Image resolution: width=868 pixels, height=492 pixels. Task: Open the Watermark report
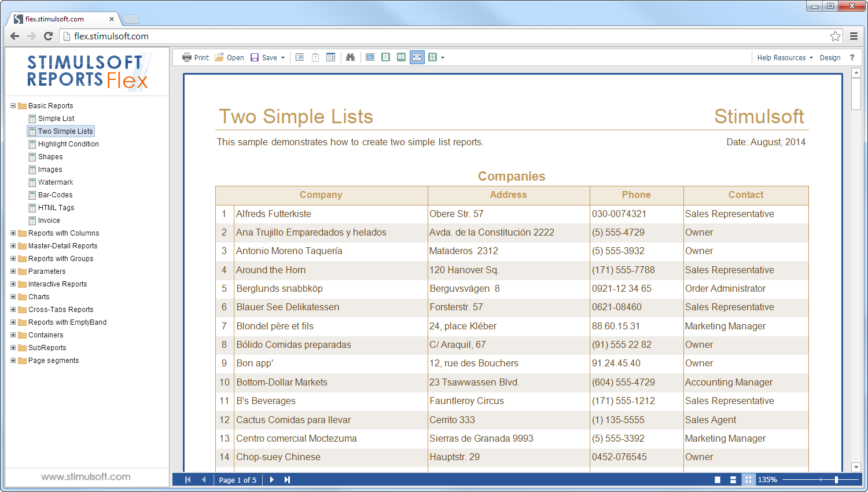pyautogui.click(x=51, y=182)
